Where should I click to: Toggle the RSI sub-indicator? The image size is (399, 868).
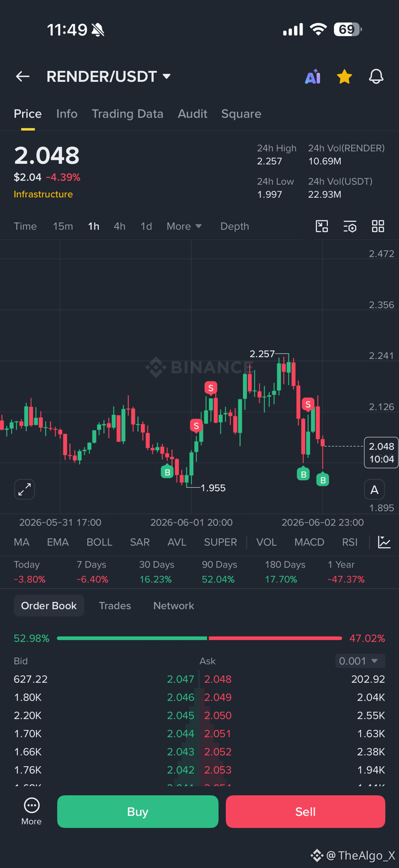point(350,542)
